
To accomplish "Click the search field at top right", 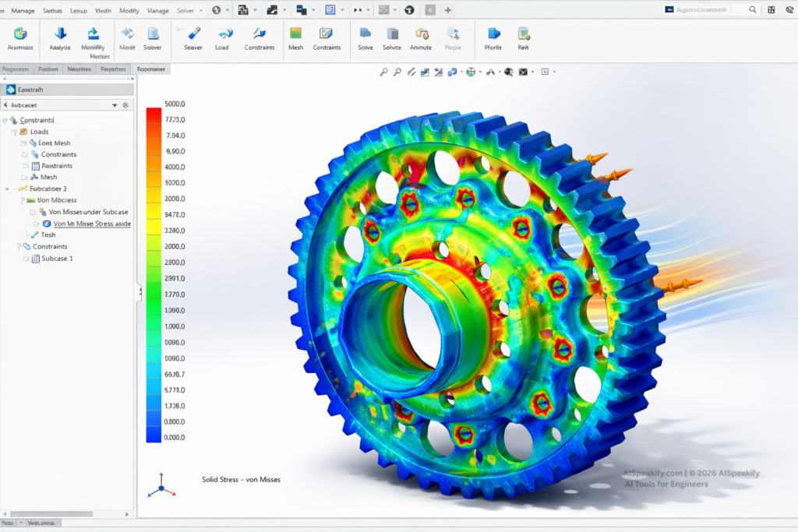I will 709,9.
